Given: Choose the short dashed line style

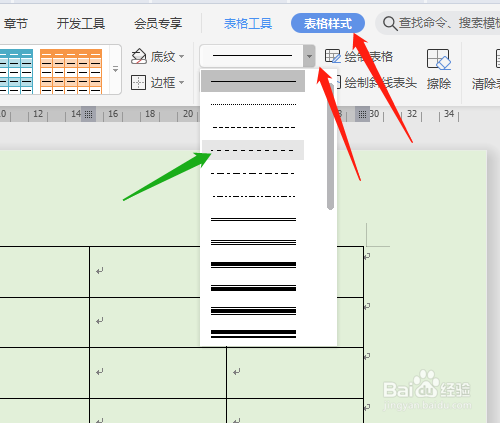Looking at the screenshot, I should pos(253,127).
